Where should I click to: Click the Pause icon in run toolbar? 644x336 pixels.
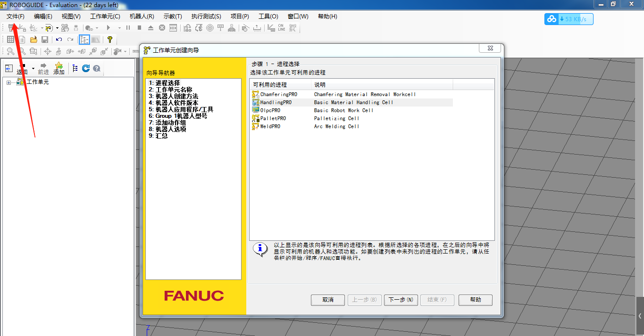[128, 28]
